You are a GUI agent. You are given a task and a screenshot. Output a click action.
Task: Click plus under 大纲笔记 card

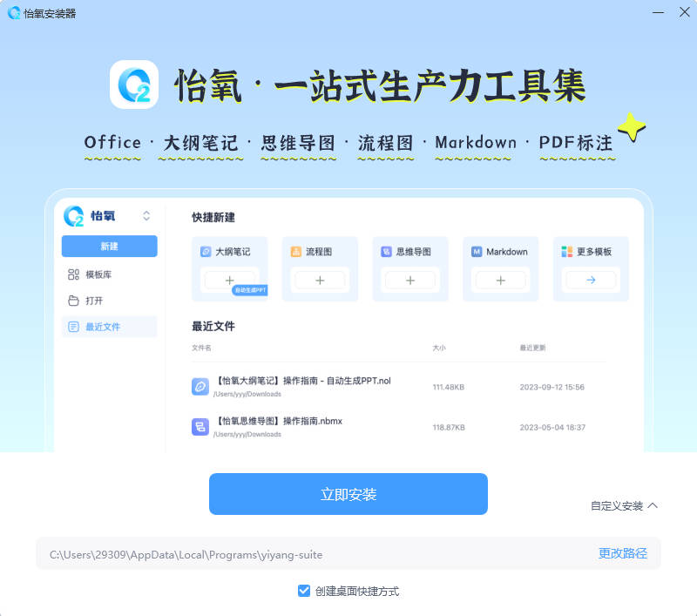229,280
